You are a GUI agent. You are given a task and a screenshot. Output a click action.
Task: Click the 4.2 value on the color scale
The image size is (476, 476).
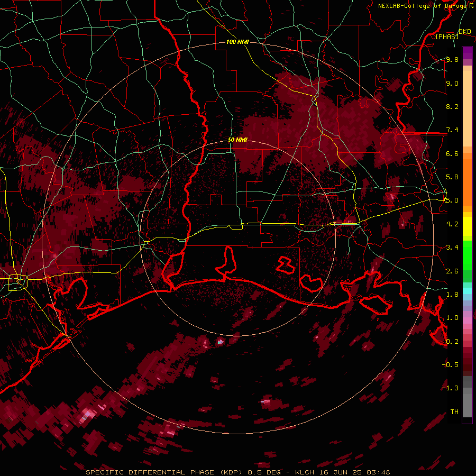[x=452, y=224]
